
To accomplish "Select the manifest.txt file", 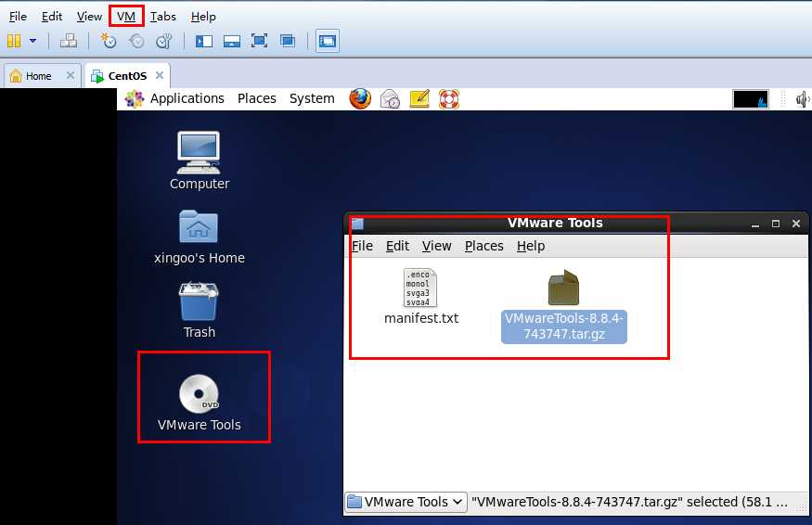I will (x=421, y=297).
